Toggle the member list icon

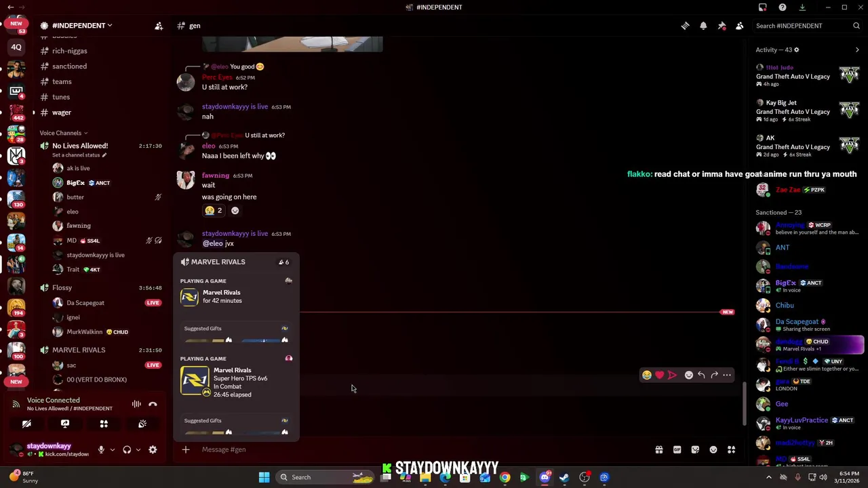pos(740,26)
